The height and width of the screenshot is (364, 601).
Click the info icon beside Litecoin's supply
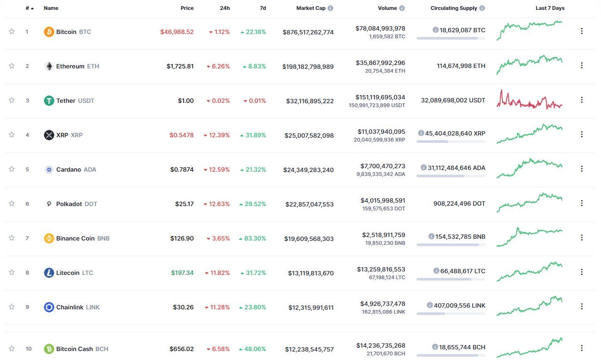pos(436,271)
